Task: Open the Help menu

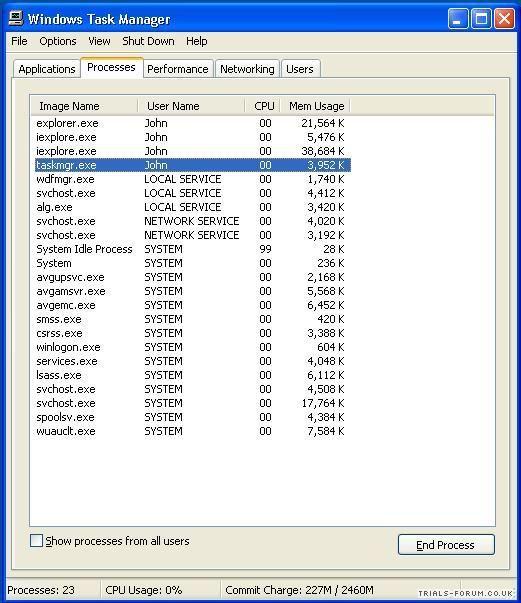Action: (x=196, y=41)
